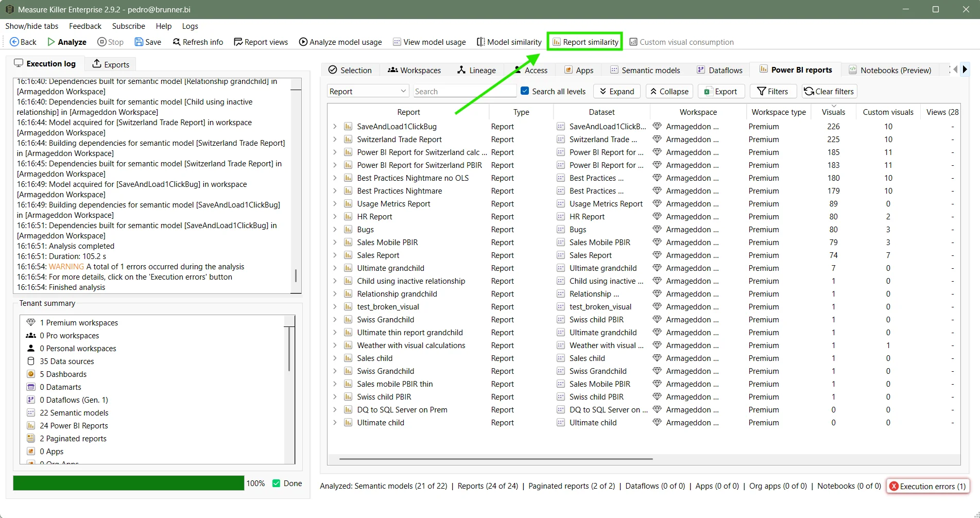
Task: Click the Collapse button
Action: click(x=669, y=91)
